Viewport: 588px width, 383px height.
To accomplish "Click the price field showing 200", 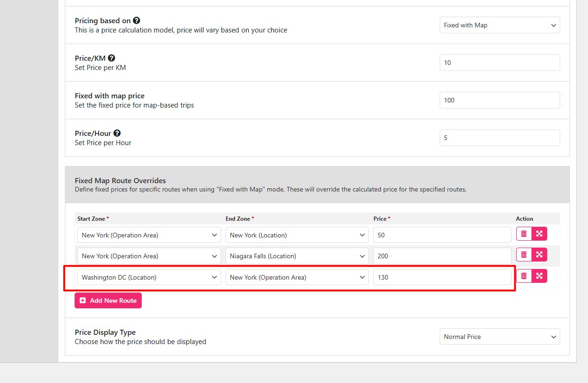I will (442, 256).
